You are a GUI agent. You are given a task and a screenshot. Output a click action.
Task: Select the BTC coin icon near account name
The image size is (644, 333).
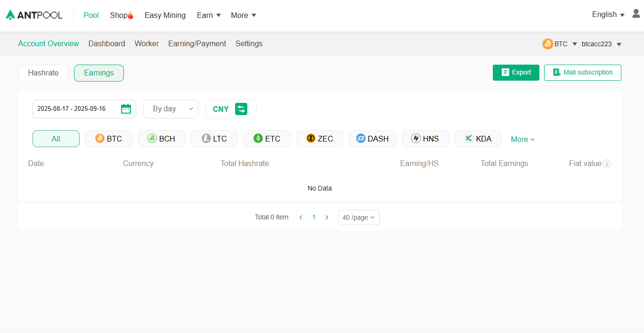(x=547, y=43)
